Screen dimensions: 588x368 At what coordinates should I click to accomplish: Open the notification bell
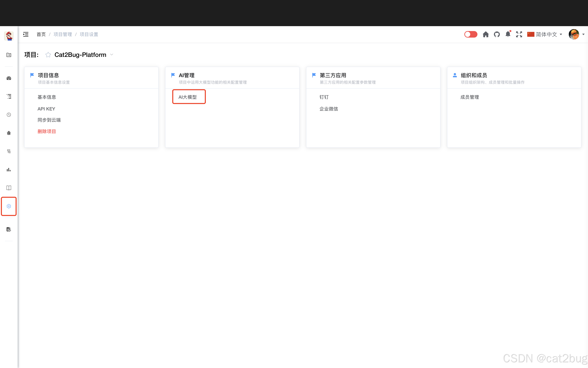tap(508, 34)
